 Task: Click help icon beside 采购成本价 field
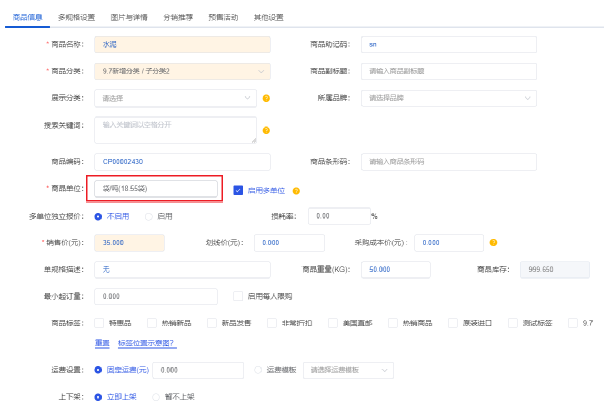tap(493, 242)
